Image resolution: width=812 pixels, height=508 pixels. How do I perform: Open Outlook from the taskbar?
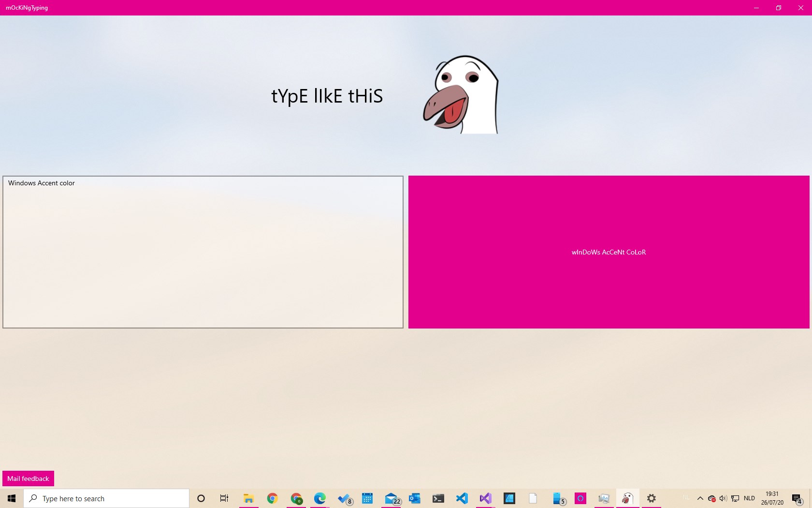point(415,498)
